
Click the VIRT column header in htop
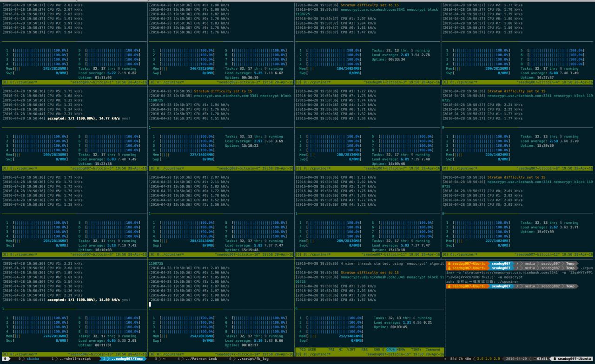point(352,350)
